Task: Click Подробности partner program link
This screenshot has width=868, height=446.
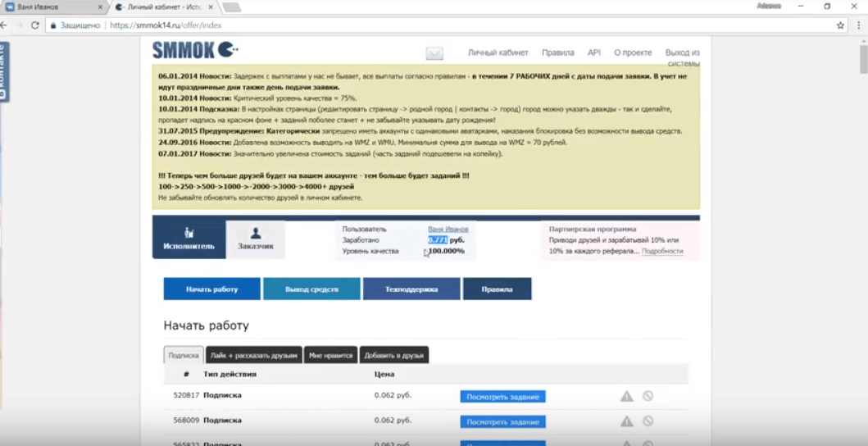Action: (662, 251)
